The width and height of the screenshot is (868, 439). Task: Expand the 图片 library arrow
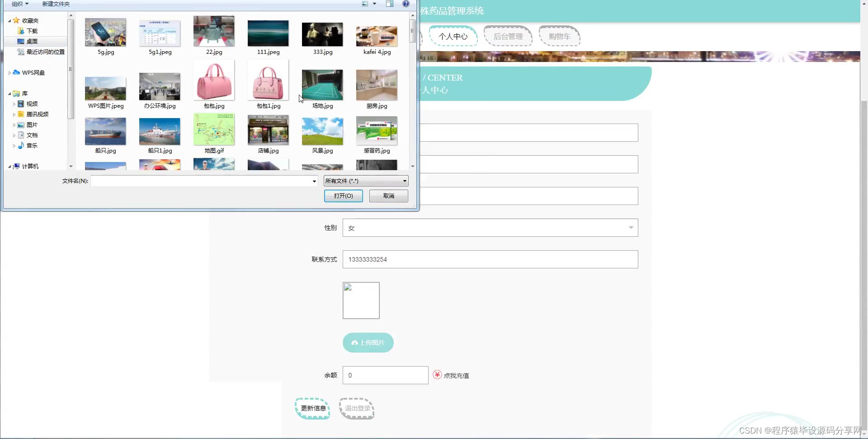coord(14,125)
